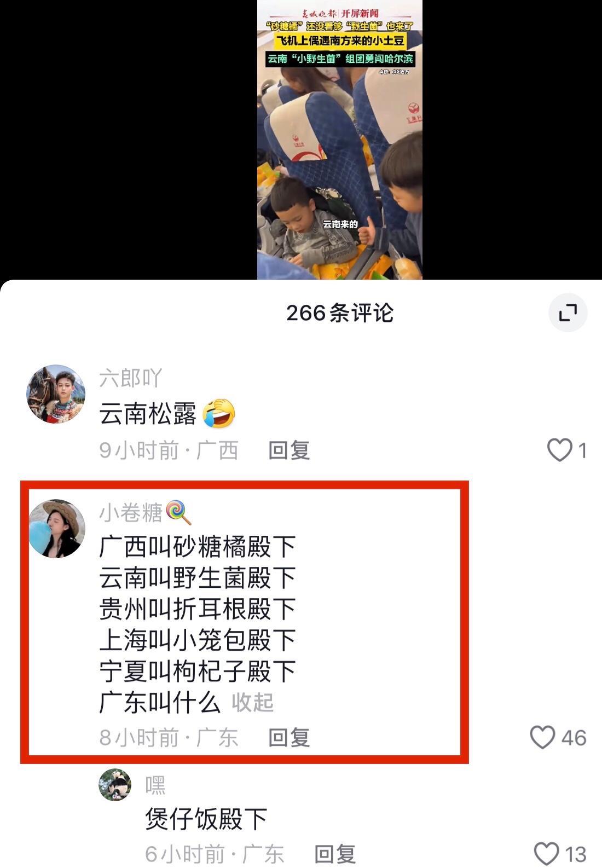
Task: Reply to 嘿's 煲仔饭殿下 comment
Action: 335,854
